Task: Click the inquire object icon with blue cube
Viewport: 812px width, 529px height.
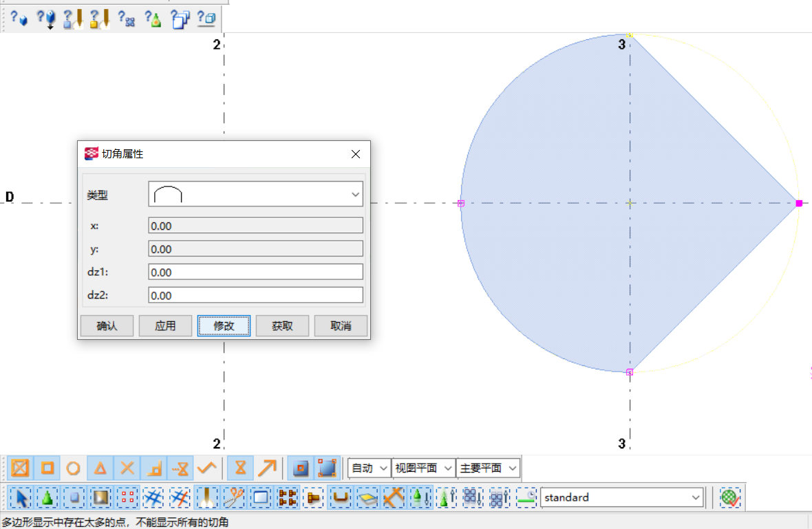Action: click(19, 19)
